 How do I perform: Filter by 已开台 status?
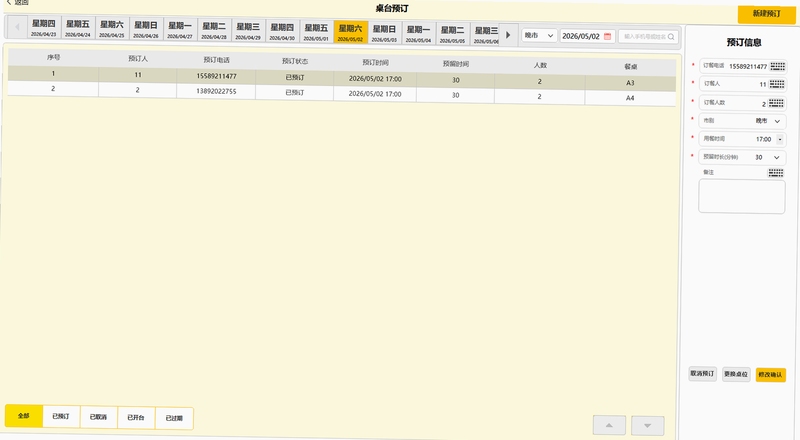[x=136, y=418]
